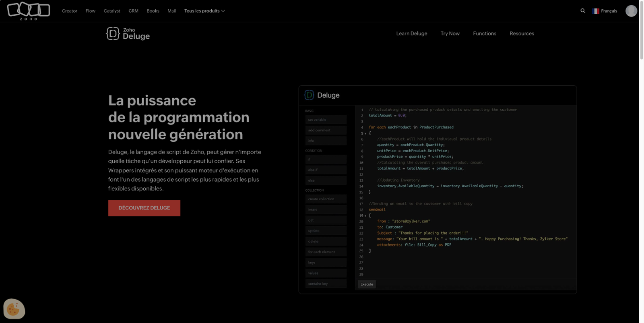Select the get collection block
Screen dimensions: 644x323
(x=326, y=220)
